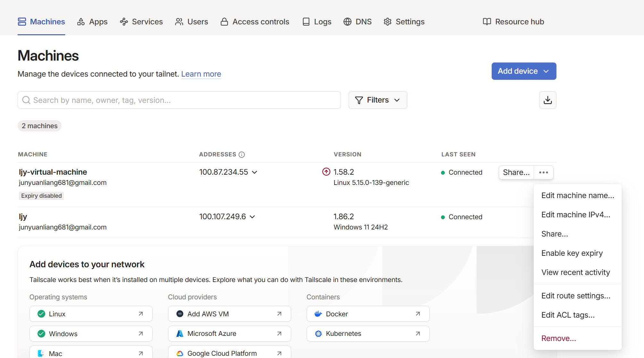Open the Linux install link
Screen dimensions: 644x358
[91, 314]
